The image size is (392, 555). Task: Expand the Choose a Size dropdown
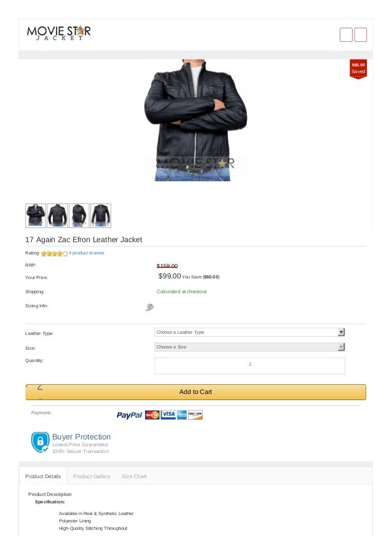250,347
